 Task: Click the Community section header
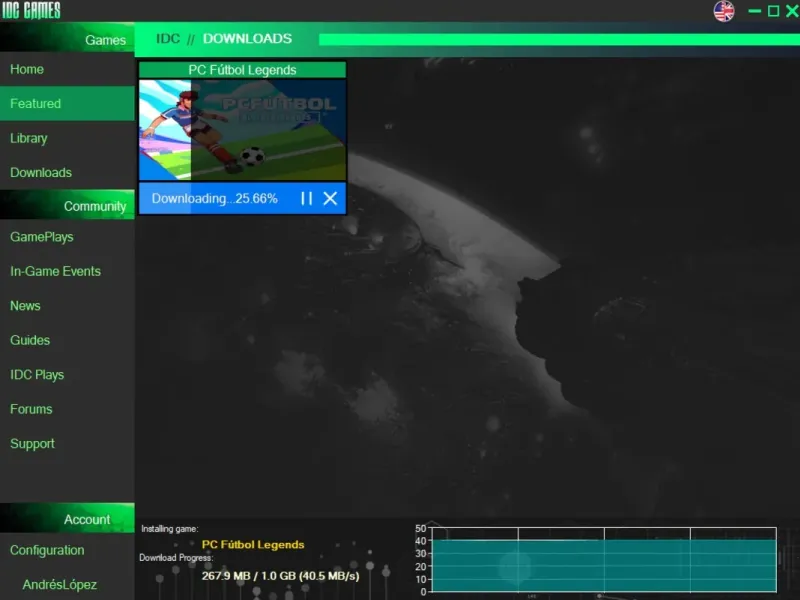[67, 205]
